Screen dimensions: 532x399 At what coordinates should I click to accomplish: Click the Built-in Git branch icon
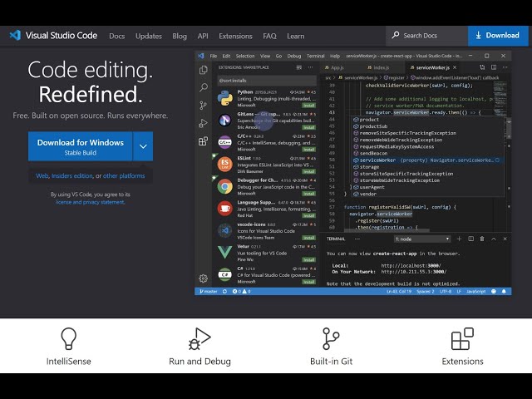point(331,338)
